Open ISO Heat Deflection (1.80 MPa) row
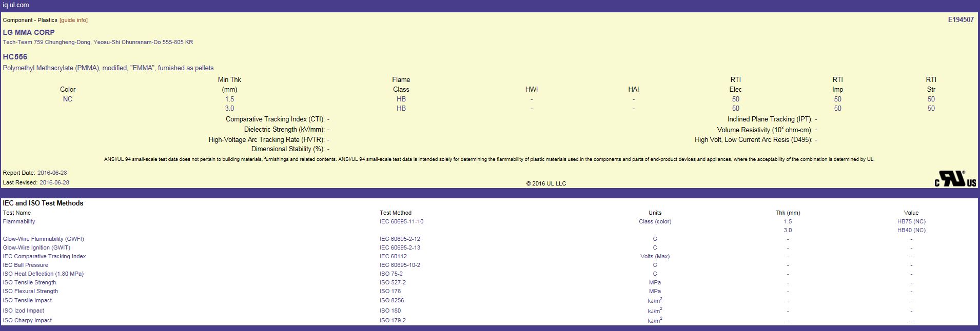980x331 pixels. click(43, 274)
